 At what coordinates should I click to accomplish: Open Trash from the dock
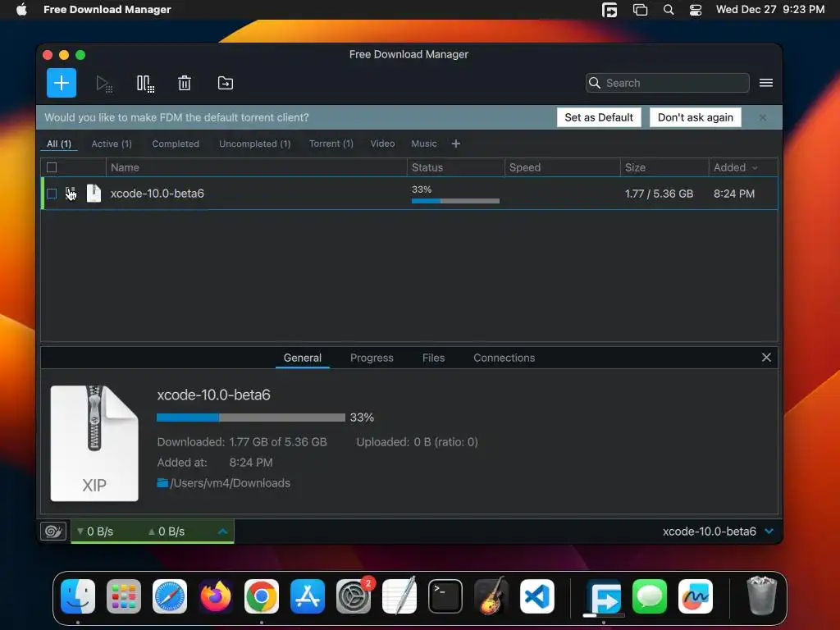tap(761, 596)
